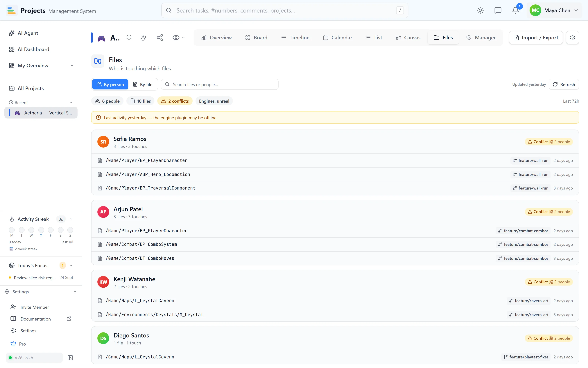Collapse the Activity Streak section
Screen dimensions: 588x368
[x=71, y=219]
